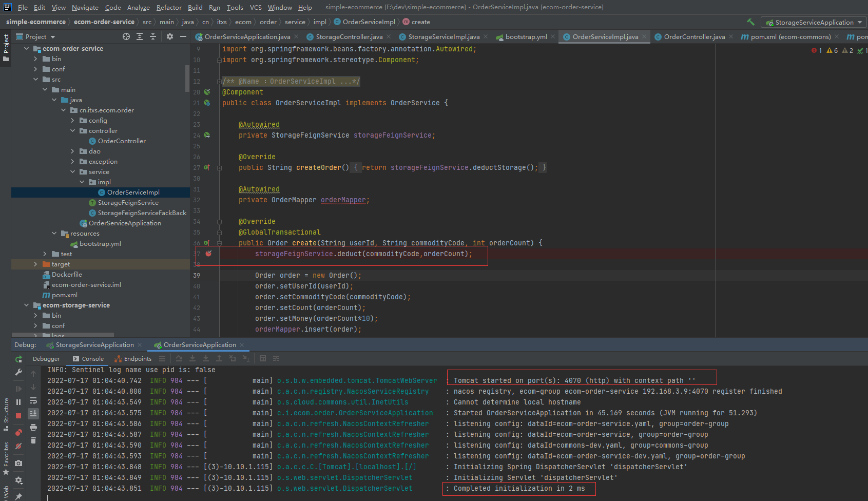Close the OrderServiceApplication.java editor tab
Image resolution: width=868 pixels, height=501 pixels.
click(x=296, y=36)
